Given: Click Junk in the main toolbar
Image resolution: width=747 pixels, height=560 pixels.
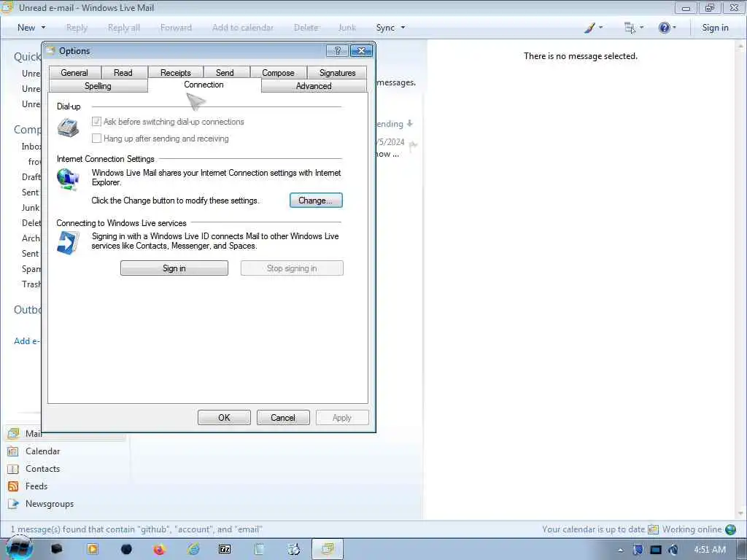Looking at the screenshot, I should [x=347, y=28].
